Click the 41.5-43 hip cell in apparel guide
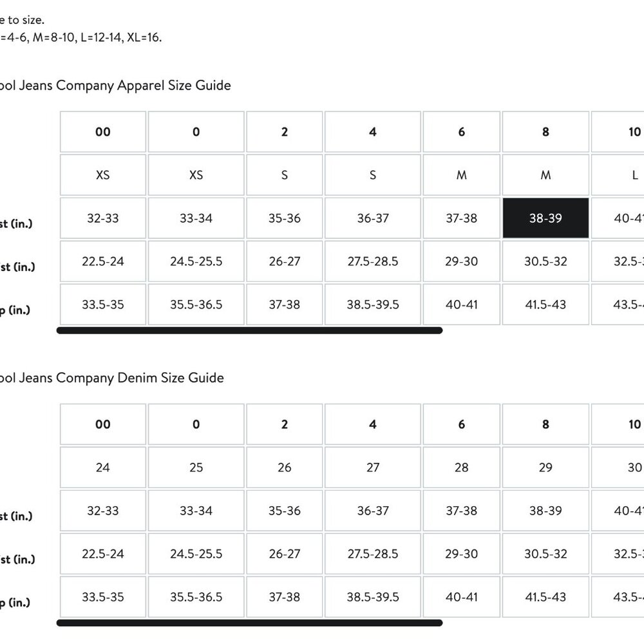This screenshot has width=644, height=644. coord(545,305)
